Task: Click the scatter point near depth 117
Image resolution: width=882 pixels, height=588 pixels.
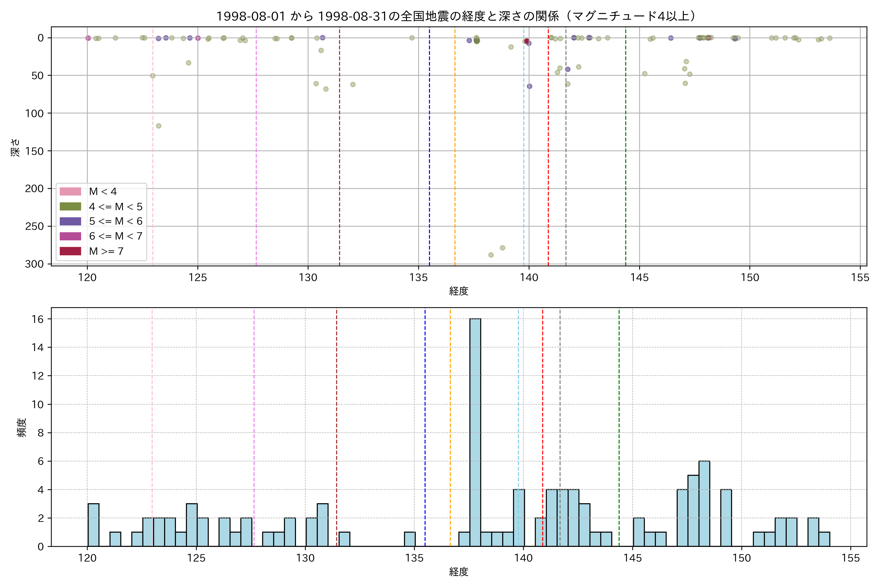Action: click(x=159, y=126)
